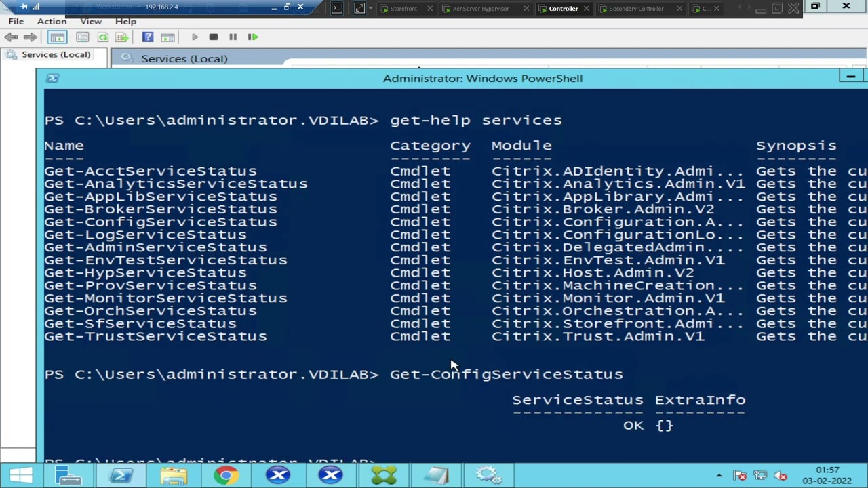Stop the selected service with stop icon
Screen dimensions: 868x488
214,37
